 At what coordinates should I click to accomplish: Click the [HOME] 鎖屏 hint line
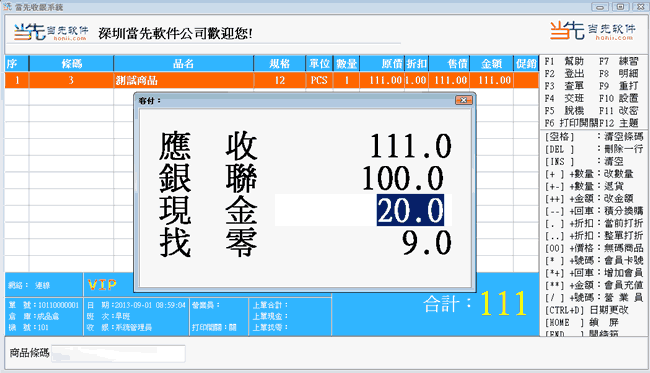tap(582, 322)
